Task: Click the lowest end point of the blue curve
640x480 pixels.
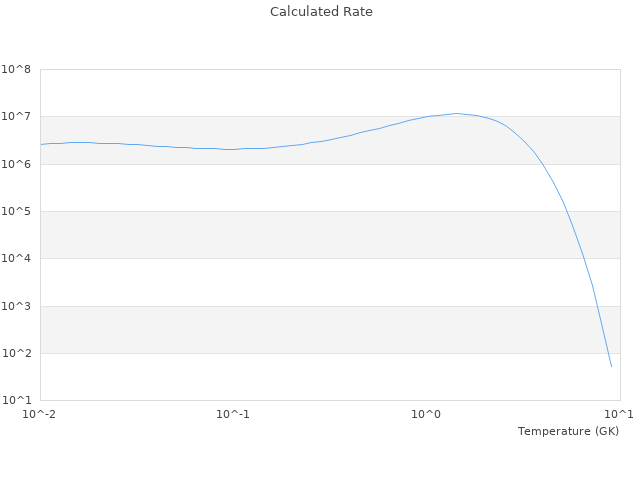Action: pyautogui.click(x=611, y=367)
